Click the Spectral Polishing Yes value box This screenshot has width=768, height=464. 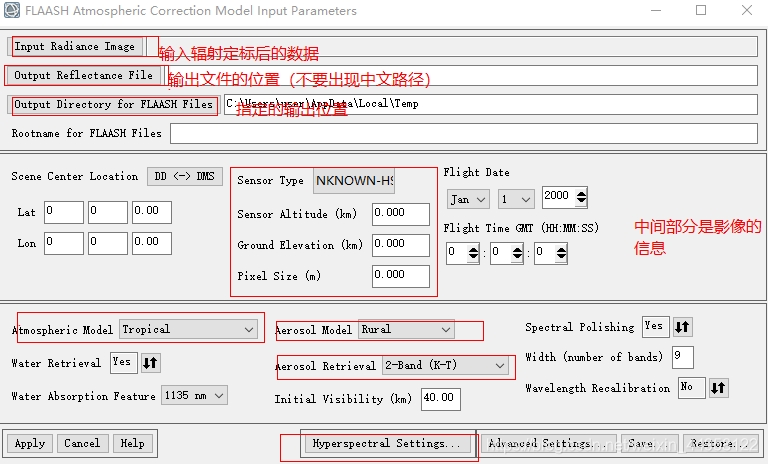(655, 327)
